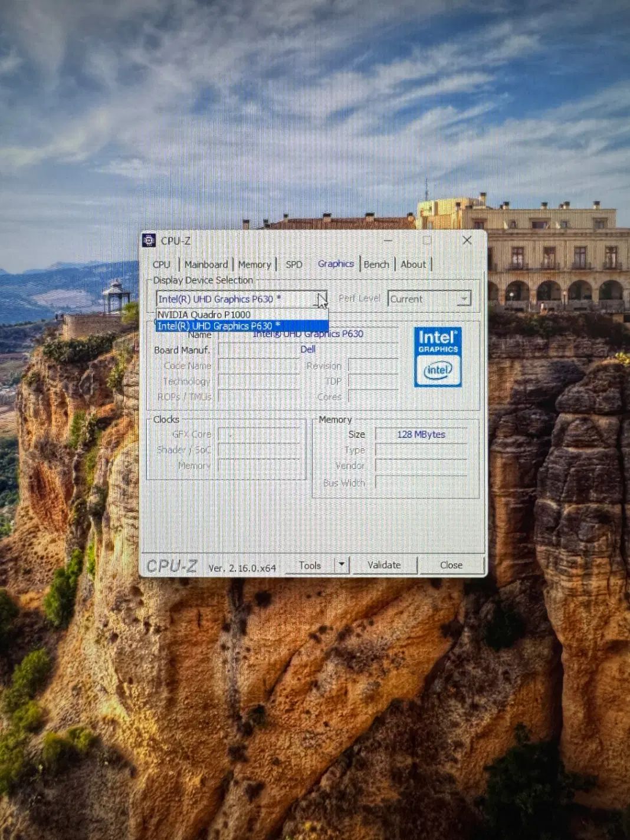
Task: Open the Perf Level Current dropdown
Action: pos(429,299)
